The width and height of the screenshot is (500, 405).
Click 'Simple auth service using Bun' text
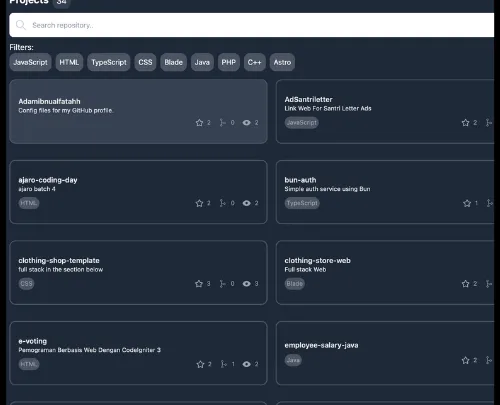pos(327,189)
